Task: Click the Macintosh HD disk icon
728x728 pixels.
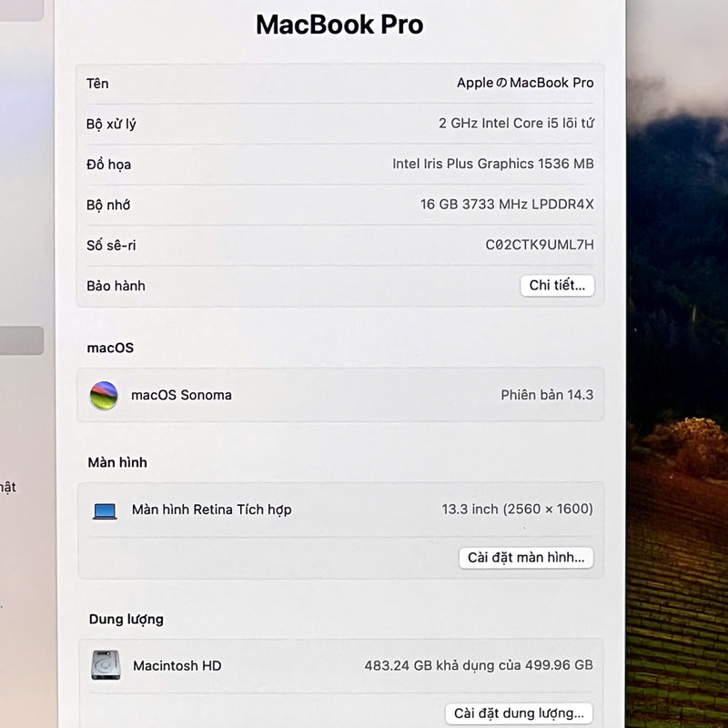Action: tap(105, 665)
